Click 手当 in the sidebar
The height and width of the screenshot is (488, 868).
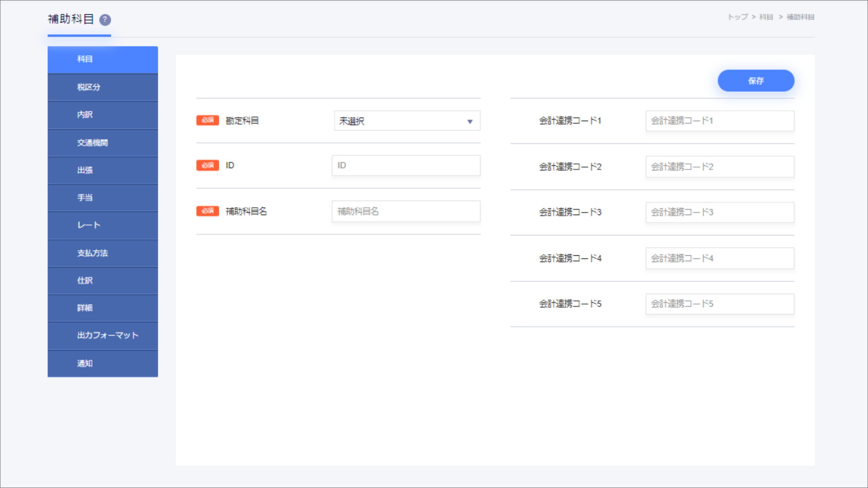[103, 198]
